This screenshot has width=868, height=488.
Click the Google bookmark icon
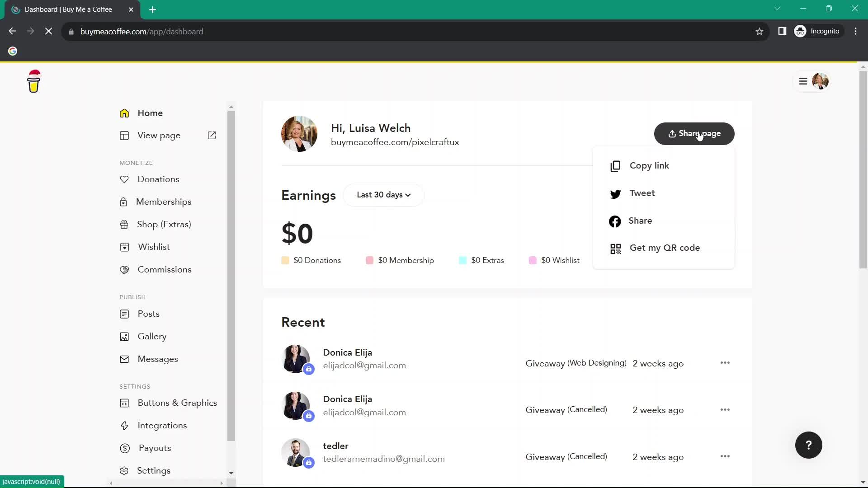click(x=13, y=51)
